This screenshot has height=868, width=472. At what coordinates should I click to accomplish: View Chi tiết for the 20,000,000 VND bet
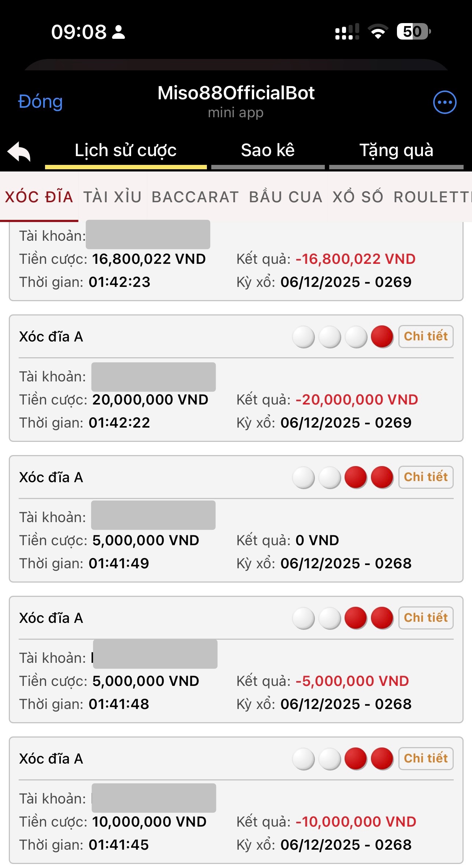pyautogui.click(x=425, y=336)
